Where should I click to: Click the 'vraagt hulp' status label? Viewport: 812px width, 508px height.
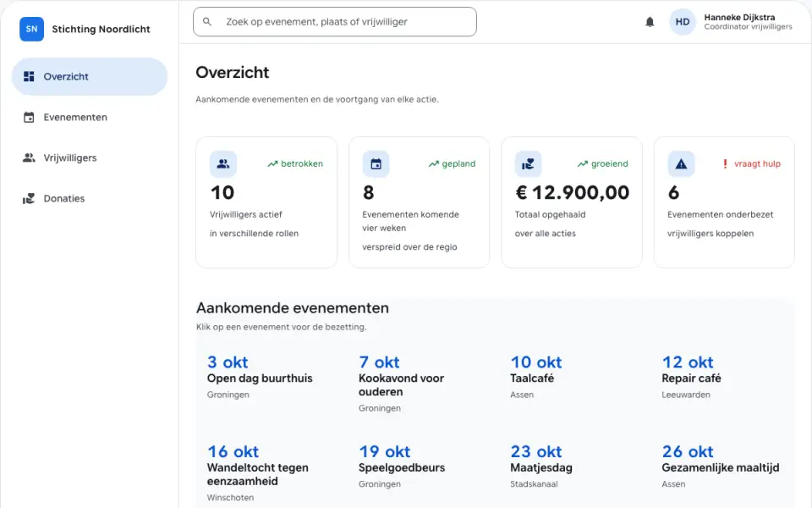tap(757, 163)
